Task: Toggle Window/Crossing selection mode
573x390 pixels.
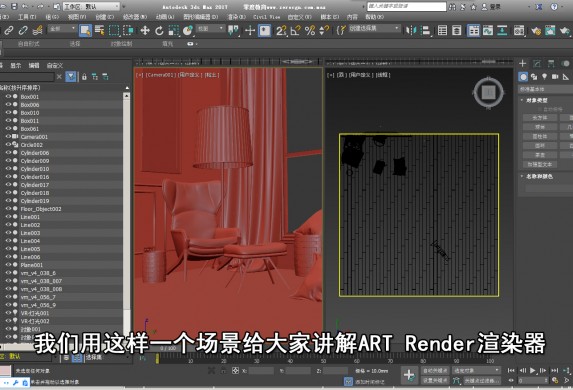Action: pos(128,30)
